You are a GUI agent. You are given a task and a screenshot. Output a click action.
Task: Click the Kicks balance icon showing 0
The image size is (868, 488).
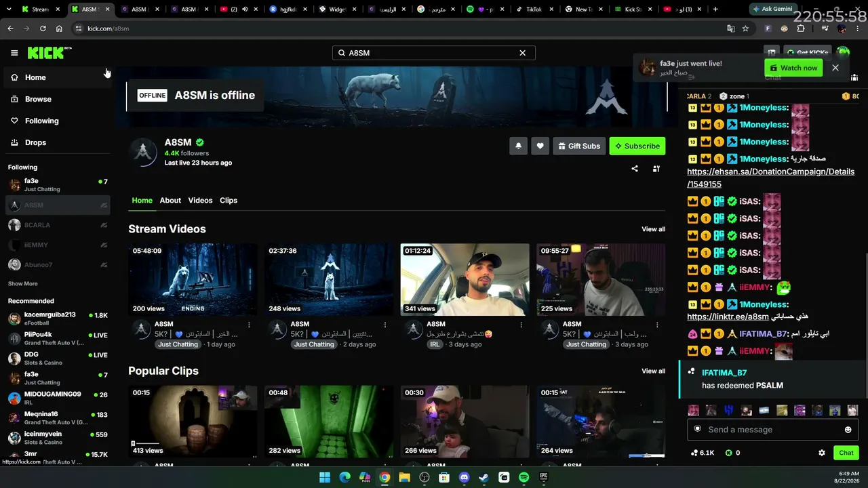[x=732, y=453]
